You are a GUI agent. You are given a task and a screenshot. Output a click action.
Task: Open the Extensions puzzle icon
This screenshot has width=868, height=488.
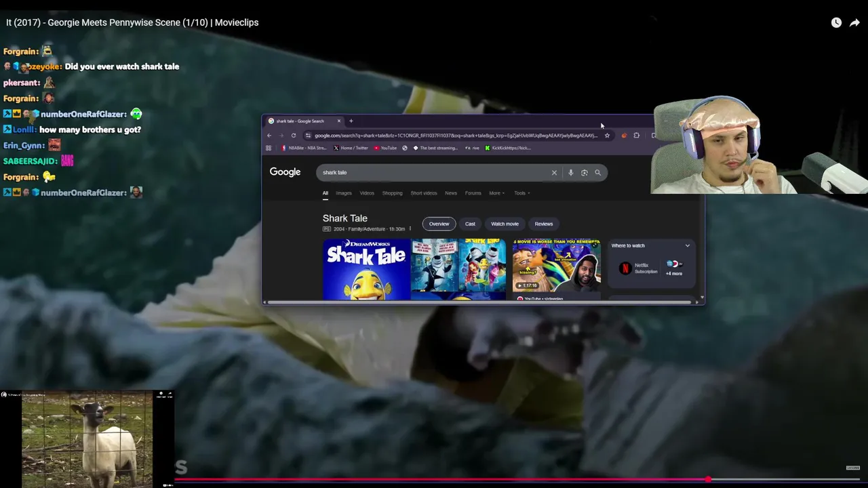[636, 136]
